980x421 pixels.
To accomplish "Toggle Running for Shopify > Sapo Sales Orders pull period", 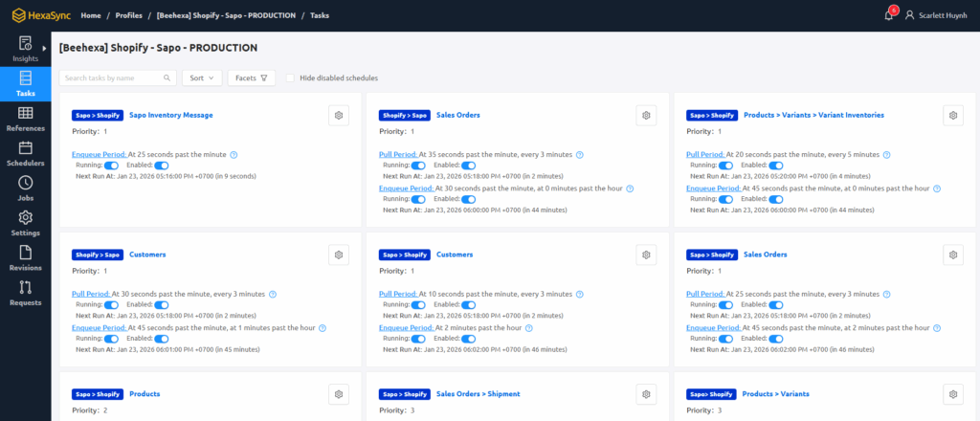I will click(418, 166).
